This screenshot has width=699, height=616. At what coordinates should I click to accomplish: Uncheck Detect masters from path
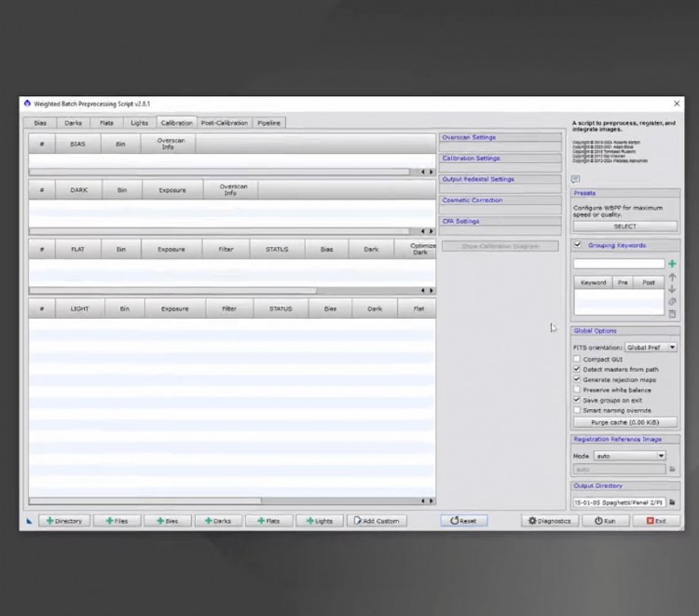point(577,369)
